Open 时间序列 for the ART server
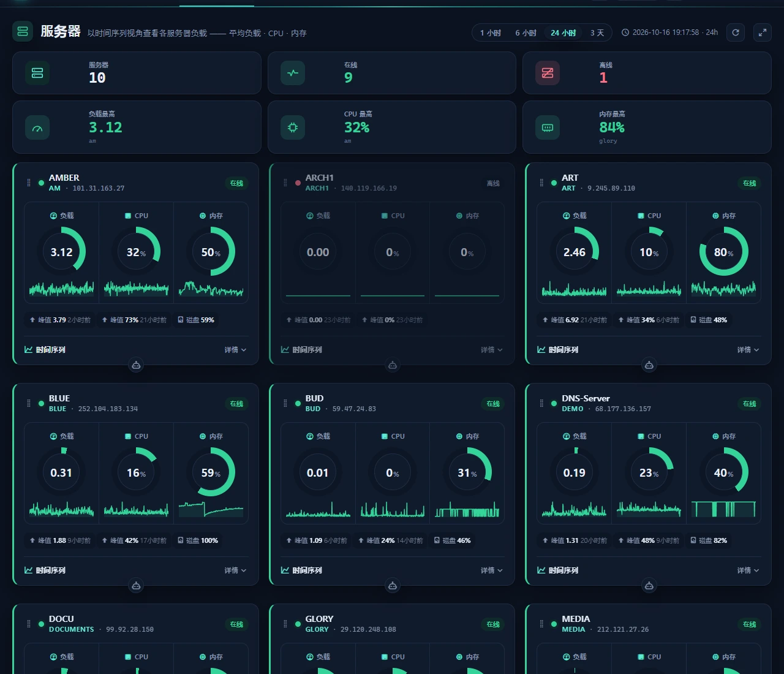The width and height of the screenshot is (784, 674). tap(558, 350)
